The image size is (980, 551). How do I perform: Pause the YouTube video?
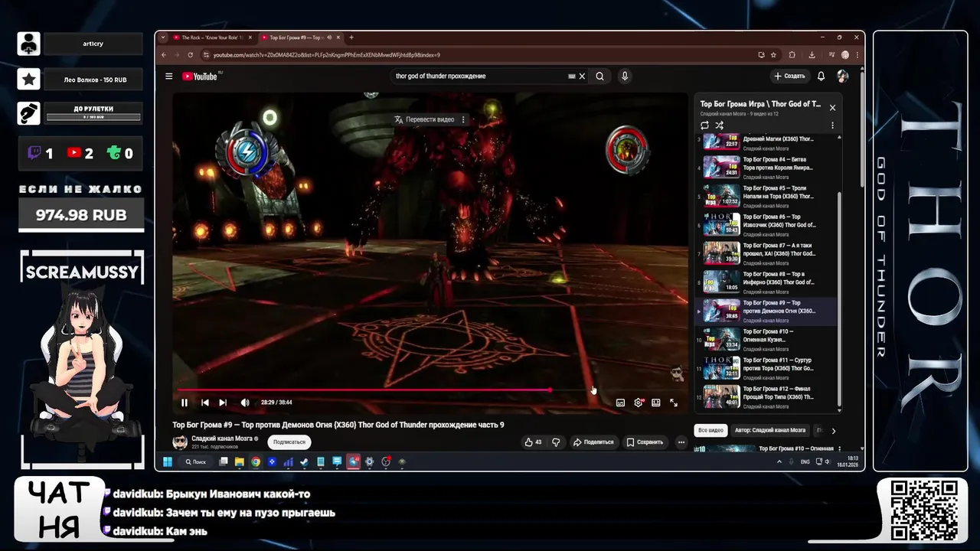point(185,403)
